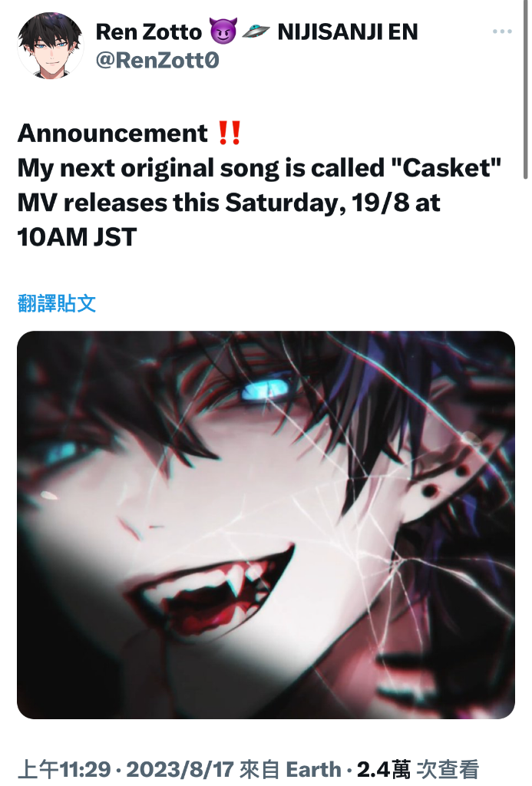Click the 次查看 views label

448,768
